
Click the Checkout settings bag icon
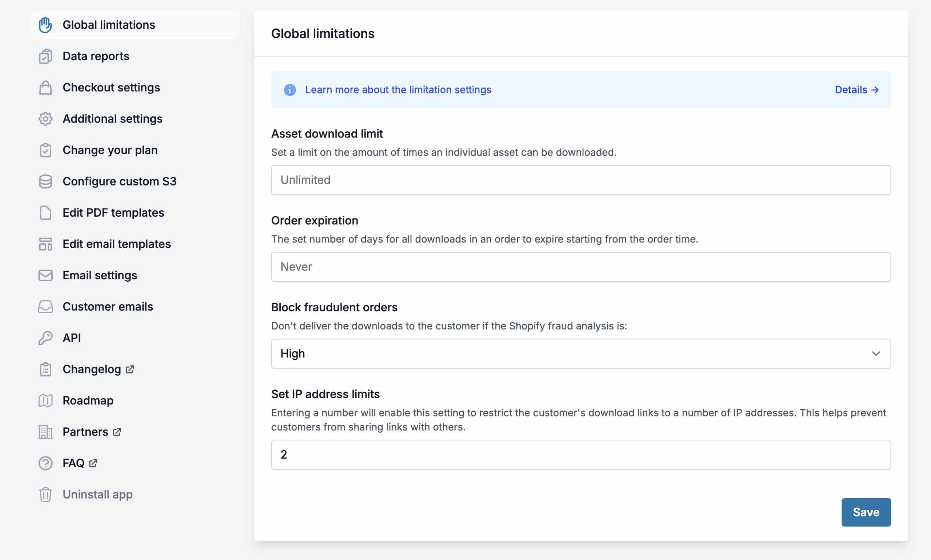(45, 88)
